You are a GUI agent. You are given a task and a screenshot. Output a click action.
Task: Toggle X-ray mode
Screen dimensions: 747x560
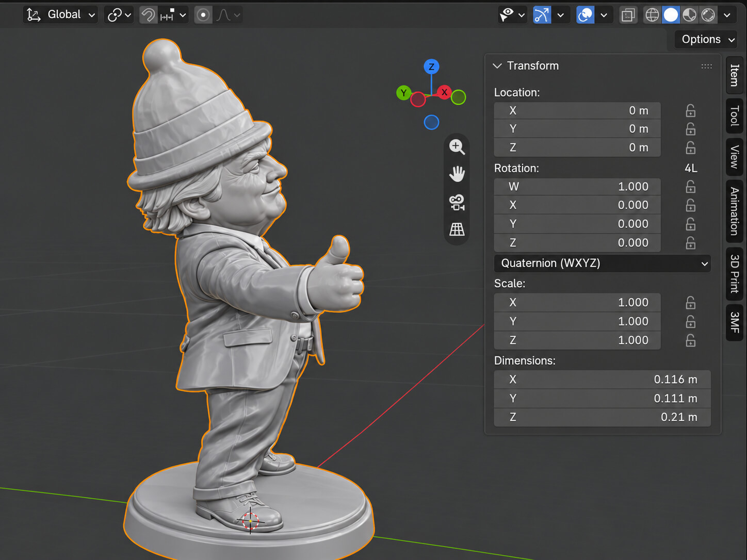click(628, 14)
